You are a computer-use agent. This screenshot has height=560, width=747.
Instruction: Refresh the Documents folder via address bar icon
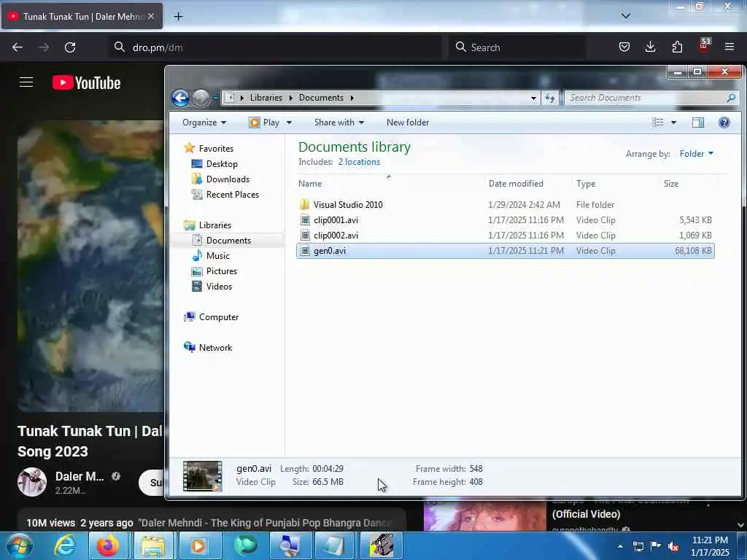pyautogui.click(x=550, y=98)
